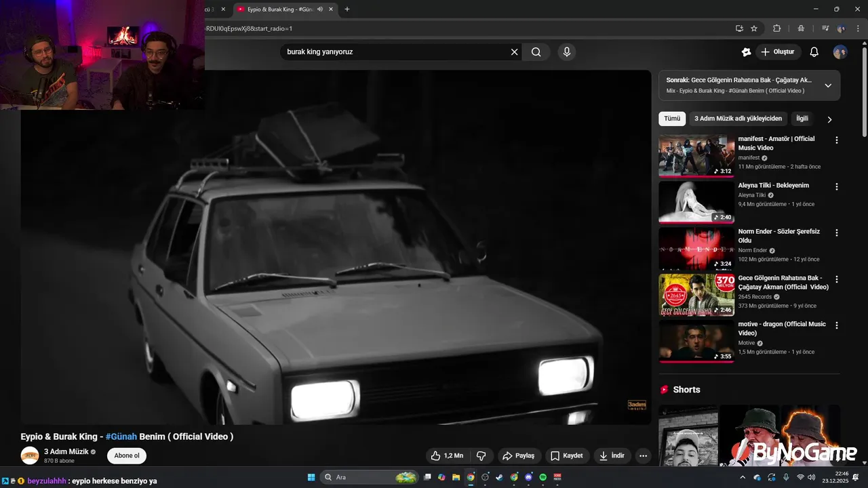Image resolution: width=868 pixels, height=488 pixels.
Task: Share the video with Paylaş button
Action: (519, 455)
